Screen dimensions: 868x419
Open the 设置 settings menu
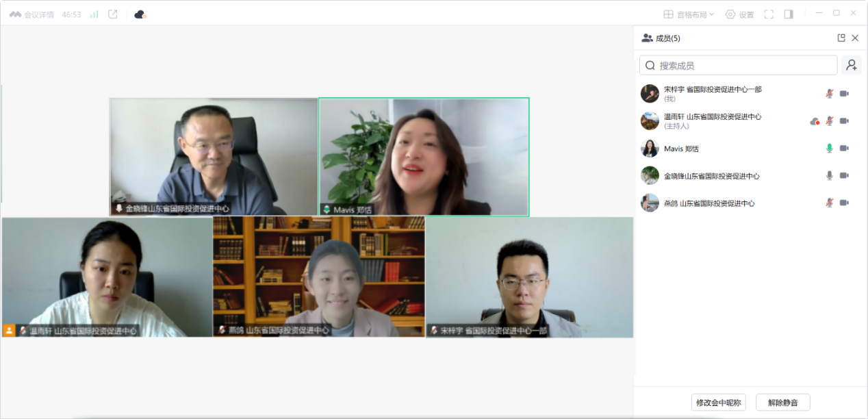[739, 14]
